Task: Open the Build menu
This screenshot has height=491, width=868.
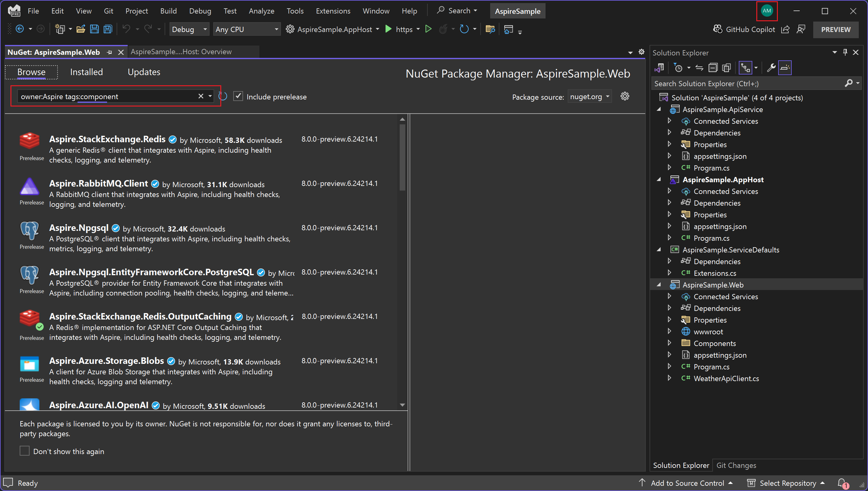Action: [168, 11]
